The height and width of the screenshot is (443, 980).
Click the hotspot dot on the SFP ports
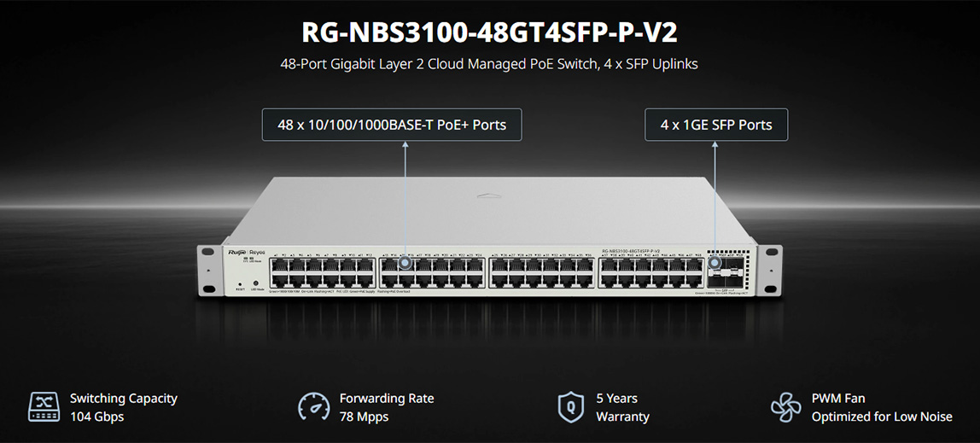tap(715, 263)
